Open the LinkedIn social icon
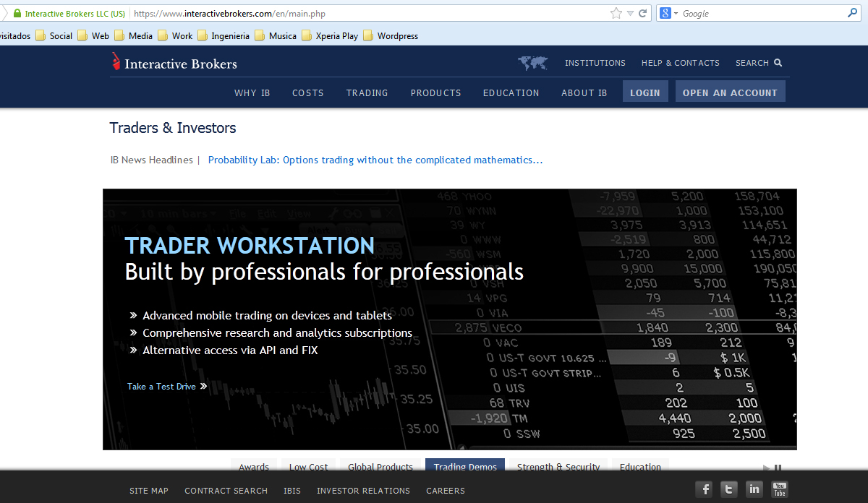868x503 pixels. (x=754, y=489)
